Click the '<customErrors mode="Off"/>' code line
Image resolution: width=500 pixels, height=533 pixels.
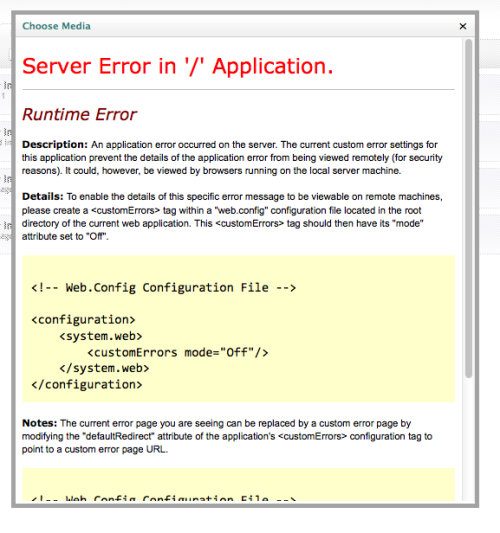pyautogui.click(x=178, y=353)
